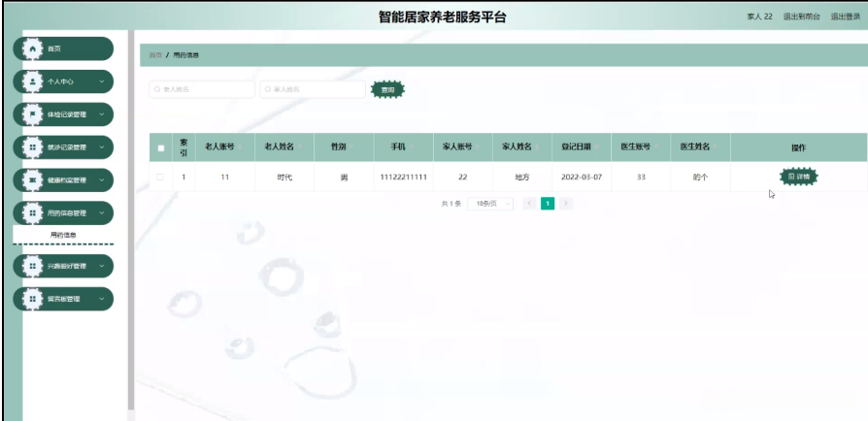Sort by 性别 column arrows
Viewport: 868px width, 421px height.
click(351, 147)
